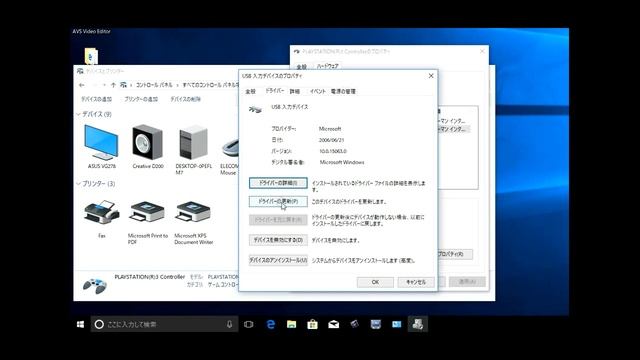Select the ドライバー tab

tap(274, 91)
